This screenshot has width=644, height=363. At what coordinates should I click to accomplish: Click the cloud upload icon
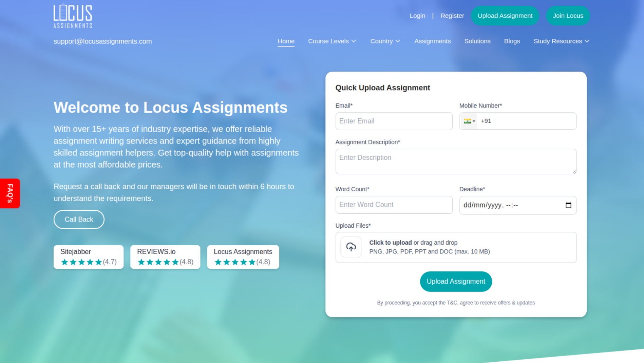point(351,247)
